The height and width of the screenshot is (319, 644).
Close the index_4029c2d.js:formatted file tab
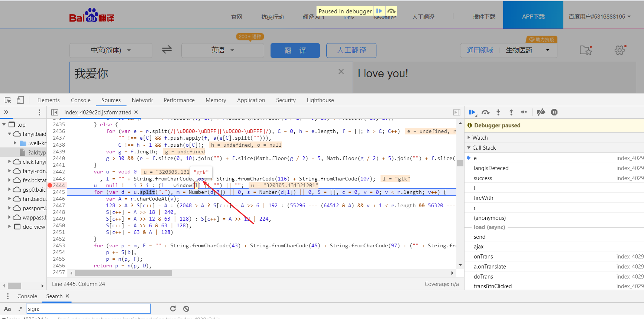[x=136, y=112]
